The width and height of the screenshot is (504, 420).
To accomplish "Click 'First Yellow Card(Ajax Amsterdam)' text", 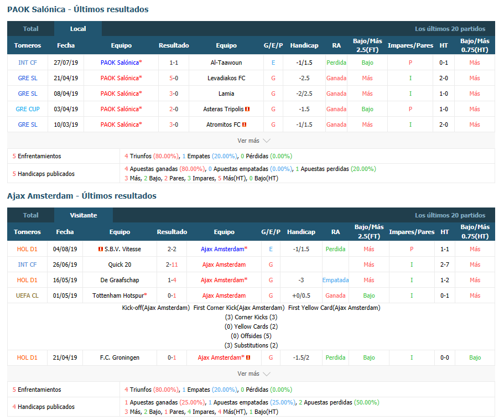I will pos(334,308).
